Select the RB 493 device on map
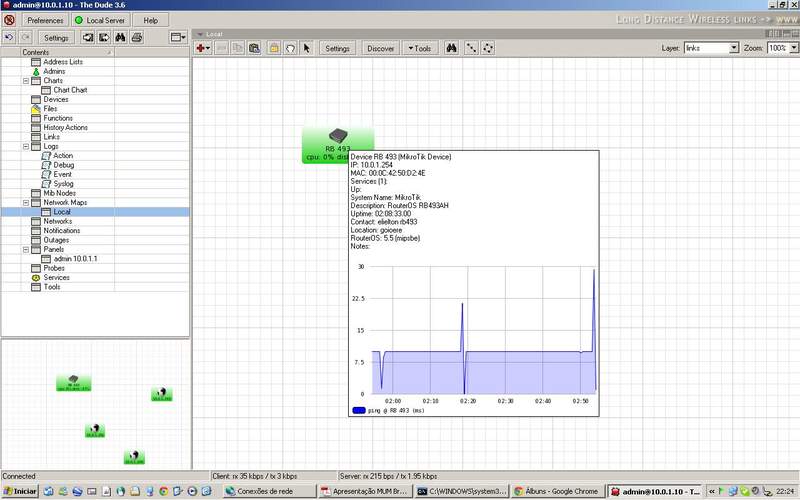The height and width of the screenshot is (500, 800). pos(338,145)
